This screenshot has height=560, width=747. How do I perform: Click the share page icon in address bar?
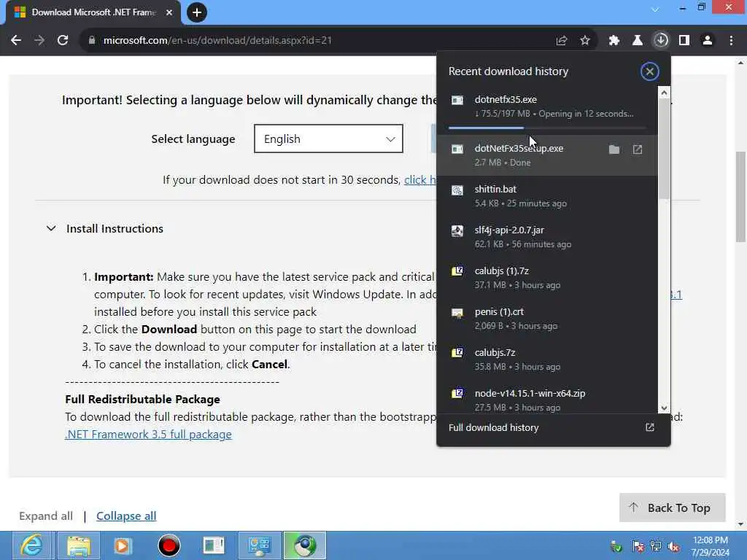[x=561, y=41]
